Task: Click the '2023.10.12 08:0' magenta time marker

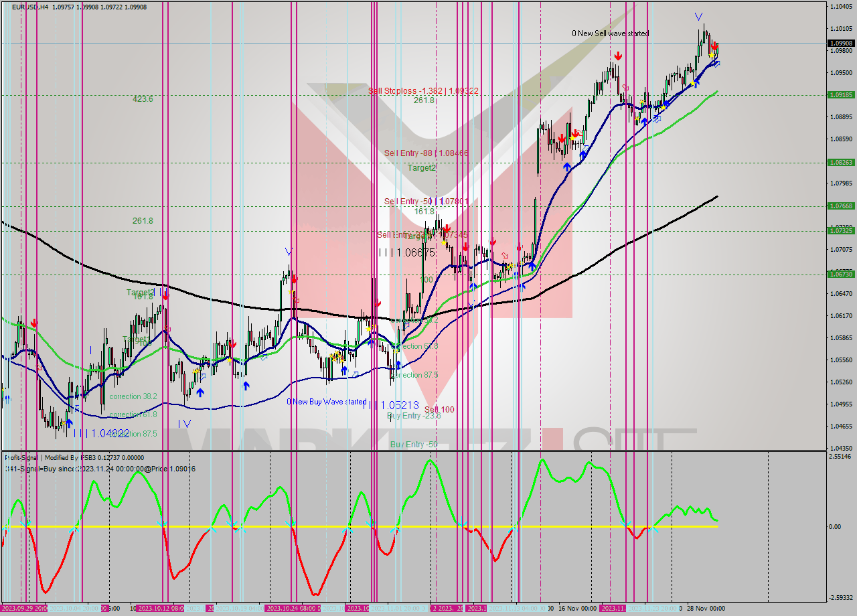Action: 160,609
